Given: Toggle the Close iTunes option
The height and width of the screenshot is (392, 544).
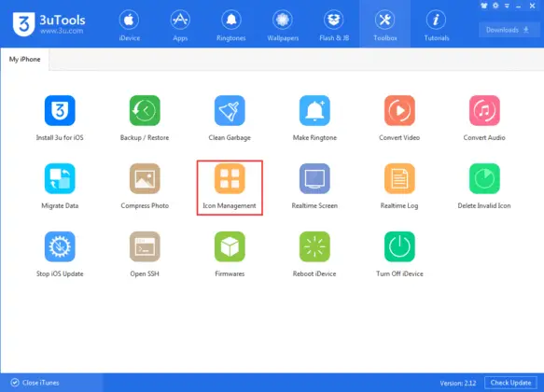Looking at the screenshot, I should [x=35, y=383].
